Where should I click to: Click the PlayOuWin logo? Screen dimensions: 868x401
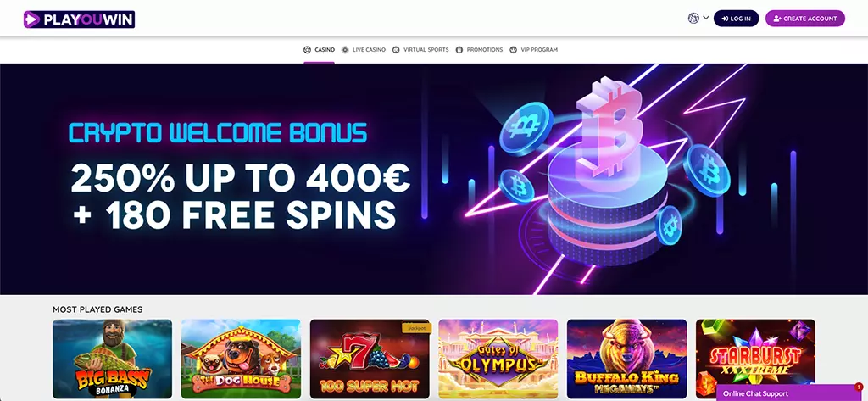79,19
